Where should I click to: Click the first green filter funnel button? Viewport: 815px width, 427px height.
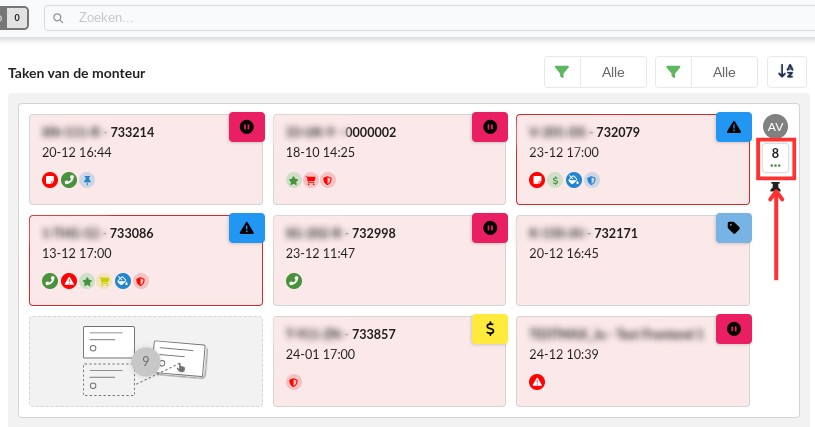point(563,72)
